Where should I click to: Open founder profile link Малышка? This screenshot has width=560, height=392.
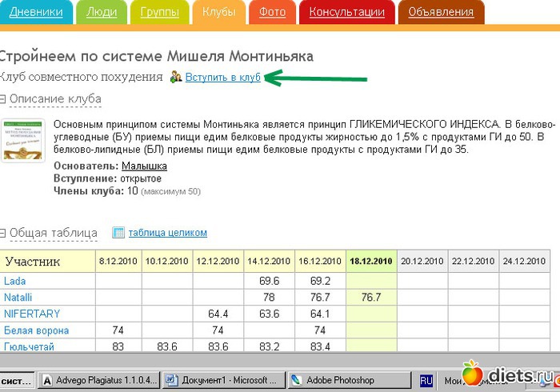coord(144,166)
